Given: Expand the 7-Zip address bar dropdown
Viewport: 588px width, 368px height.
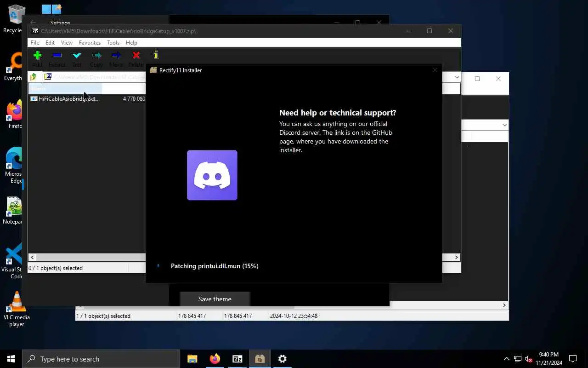Looking at the screenshot, I should click(457, 77).
